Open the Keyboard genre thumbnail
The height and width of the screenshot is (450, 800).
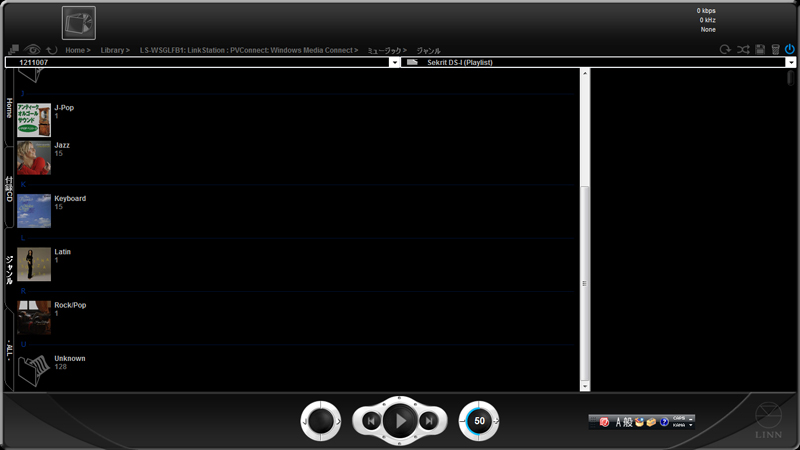[34, 211]
